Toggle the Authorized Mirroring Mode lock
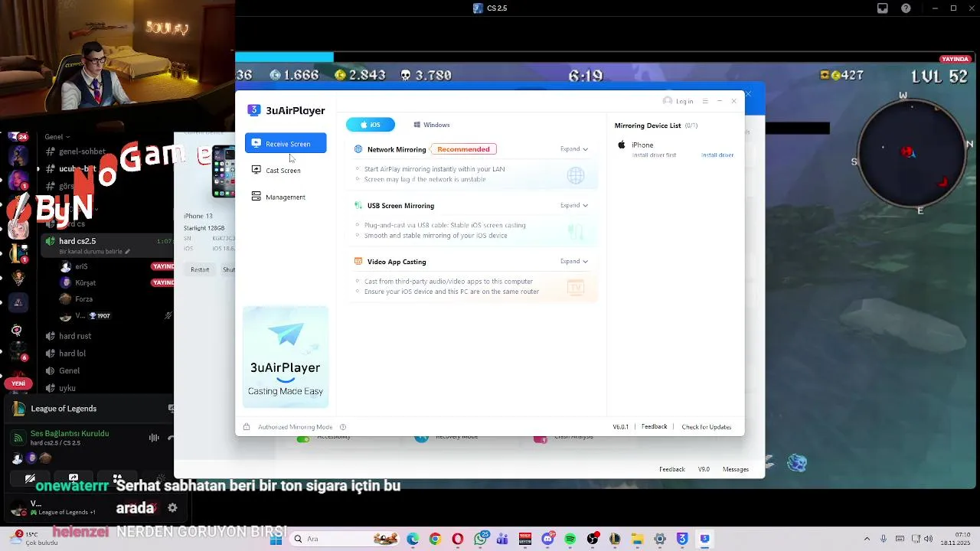980x551 pixels. click(247, 427)
